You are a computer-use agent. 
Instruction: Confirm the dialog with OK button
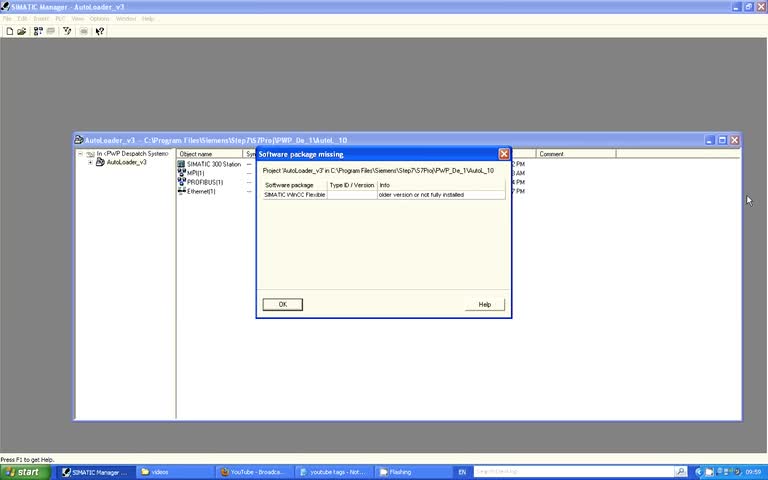tap(283, 305)
